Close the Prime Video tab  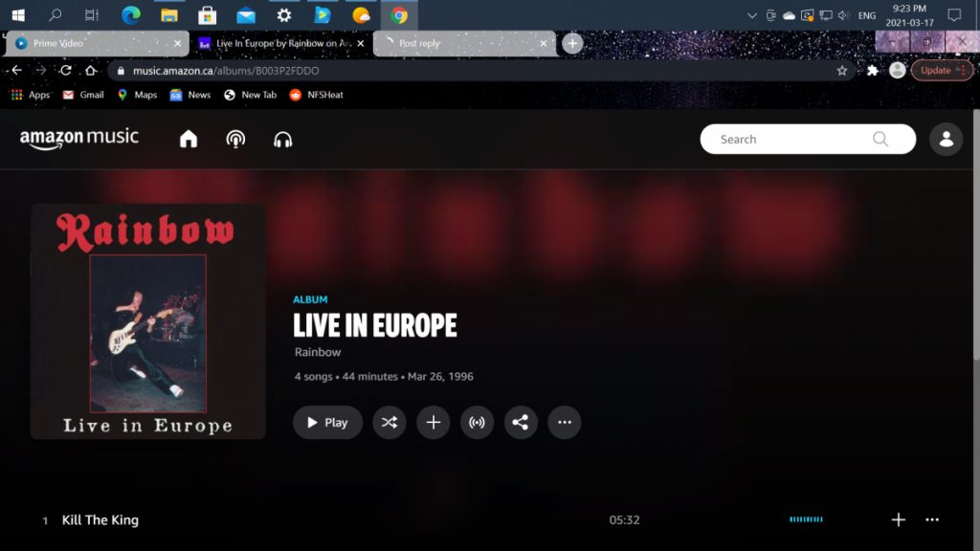point(177,43)
